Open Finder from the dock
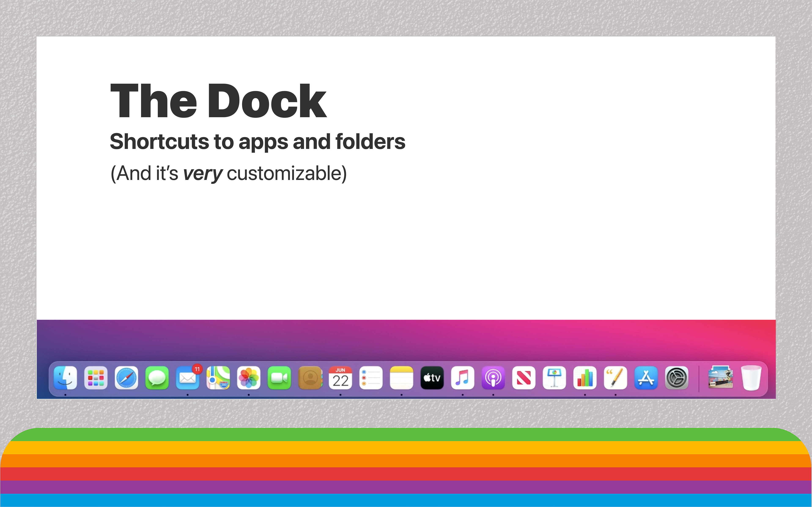Viewport: 812px width, 507px height. (x=65, y=378)
